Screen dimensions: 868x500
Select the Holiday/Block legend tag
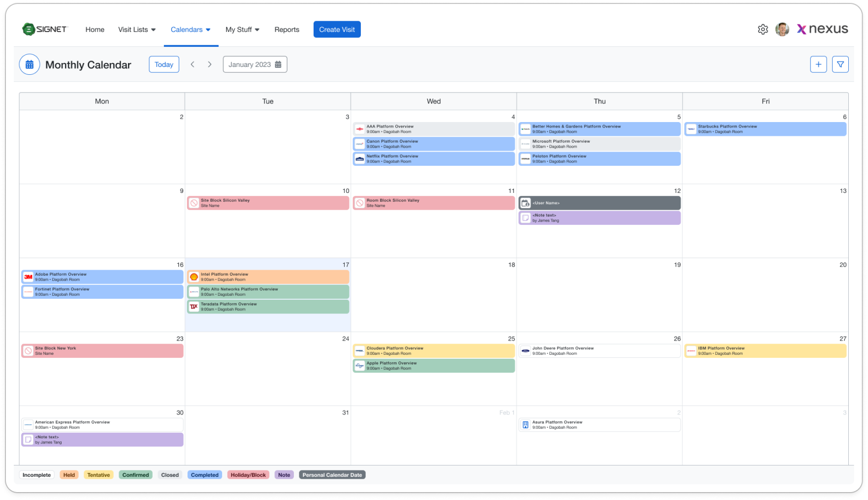248,475
